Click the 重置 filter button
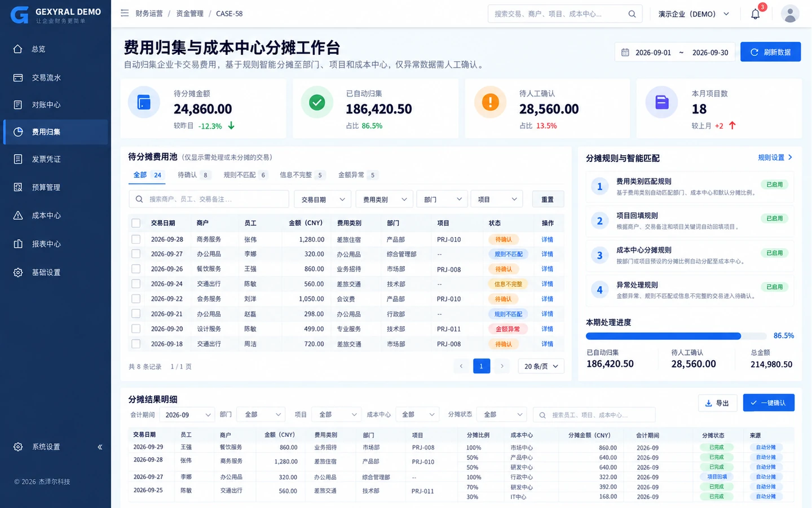The height and width of the screenshot is (508, 812). tap(548, 199)
